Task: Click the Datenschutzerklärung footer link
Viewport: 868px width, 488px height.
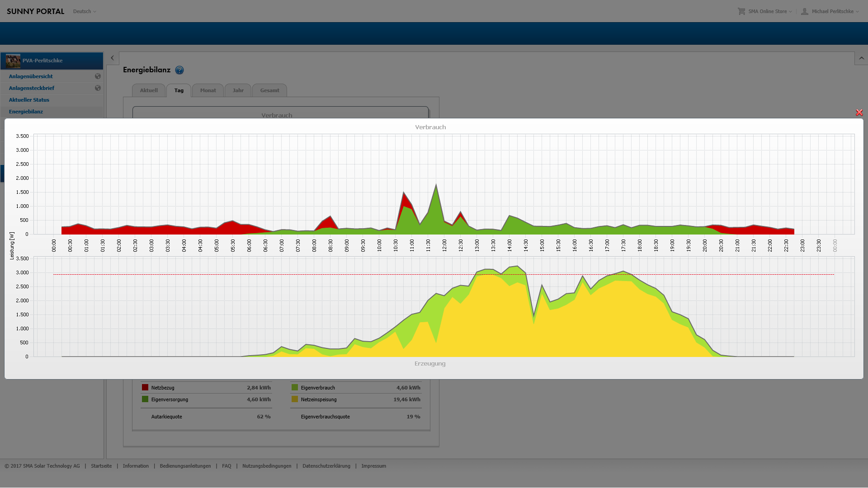Action: [326, 466]
